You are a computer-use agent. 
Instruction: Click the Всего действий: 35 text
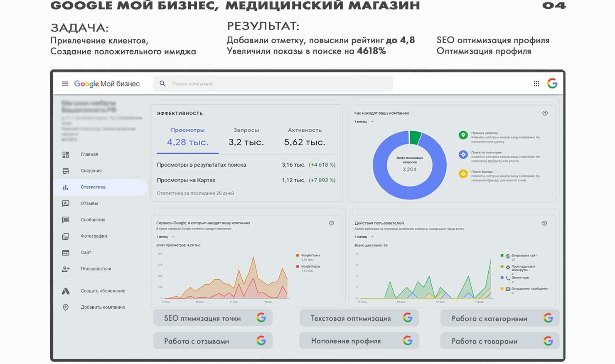[x=371, y=245]
